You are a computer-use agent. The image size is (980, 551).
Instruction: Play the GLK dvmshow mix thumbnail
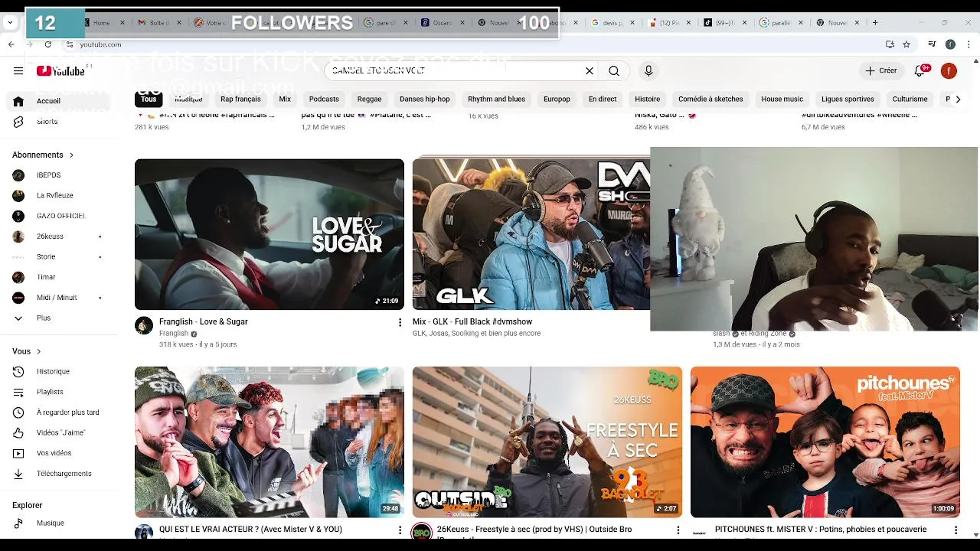click(x=531, y=234)
